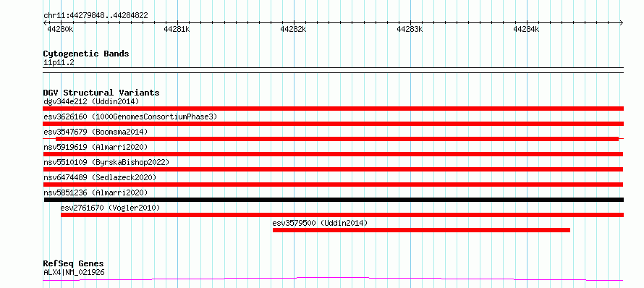Click the 44284k ruler tick label

click(x=526, y=29)
